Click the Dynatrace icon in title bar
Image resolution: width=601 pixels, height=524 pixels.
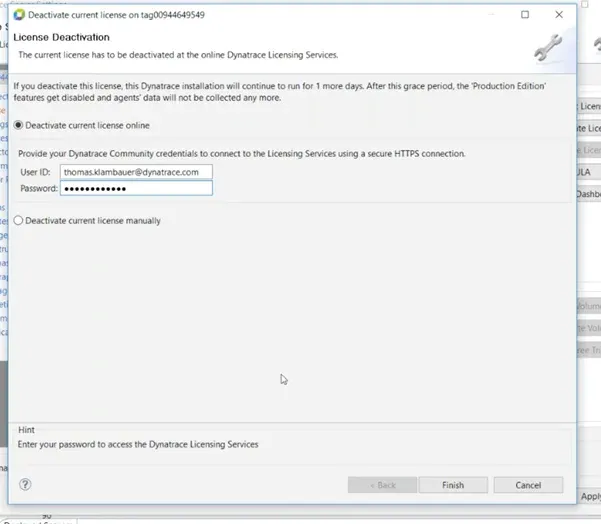(18, 15)
